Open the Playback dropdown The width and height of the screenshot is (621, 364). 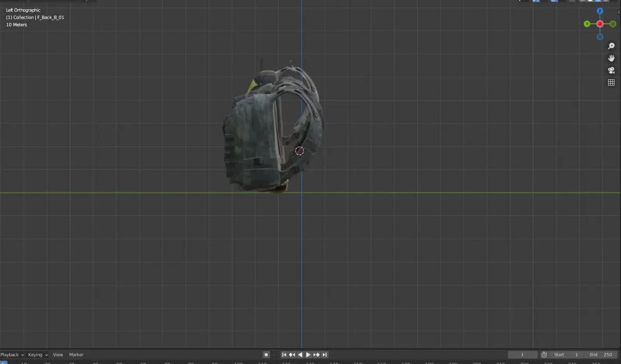tap(12, 355)
